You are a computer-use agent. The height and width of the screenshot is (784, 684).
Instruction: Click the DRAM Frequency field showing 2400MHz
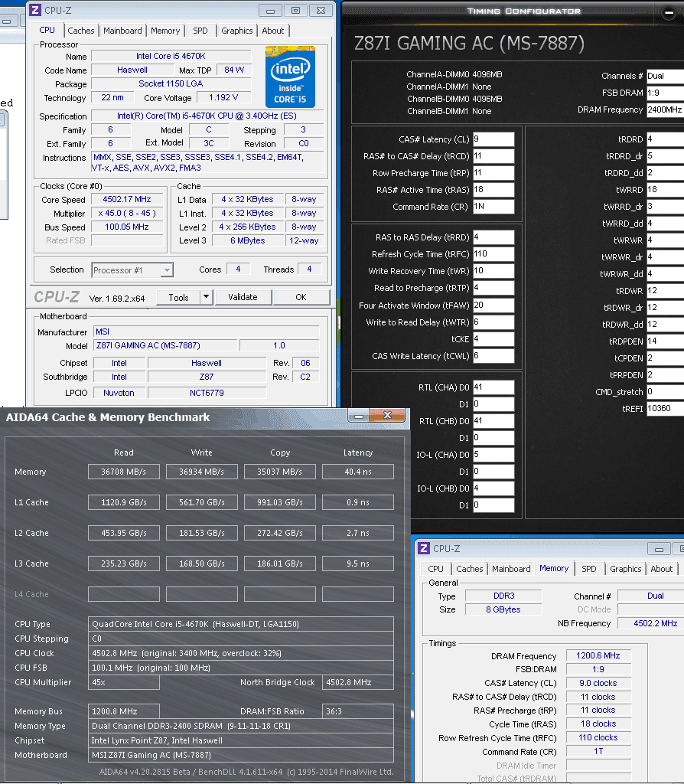[665, 109]
